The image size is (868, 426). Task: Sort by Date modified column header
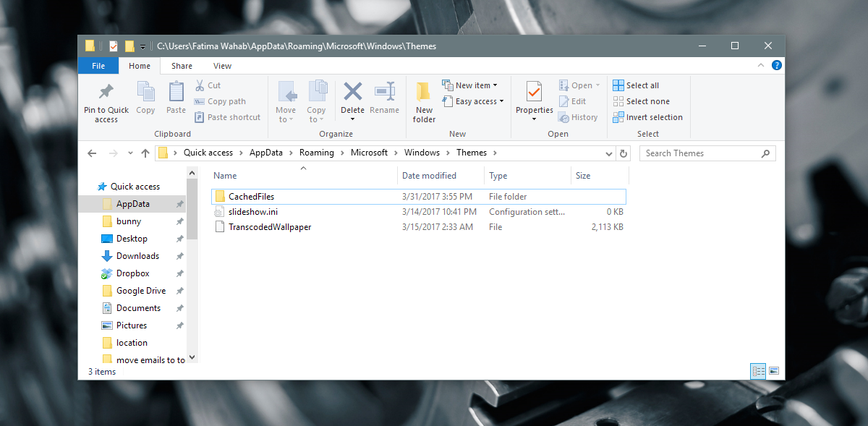point(441,176)
